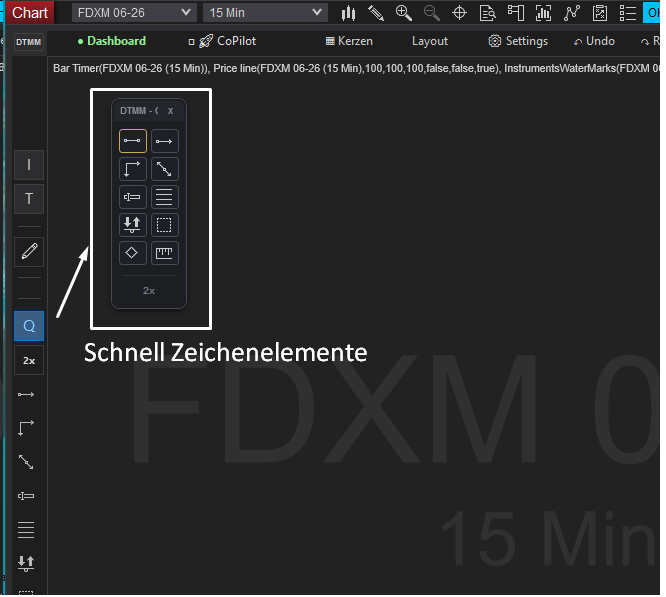Click the candlestick chart style icon
This screenshot has height=597, width=666.
click(349, 13)
